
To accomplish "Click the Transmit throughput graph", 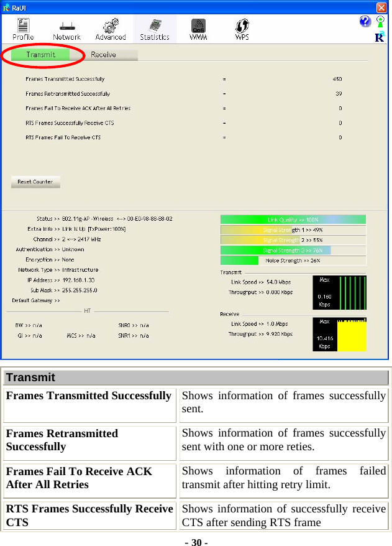I will pos(339,292).
